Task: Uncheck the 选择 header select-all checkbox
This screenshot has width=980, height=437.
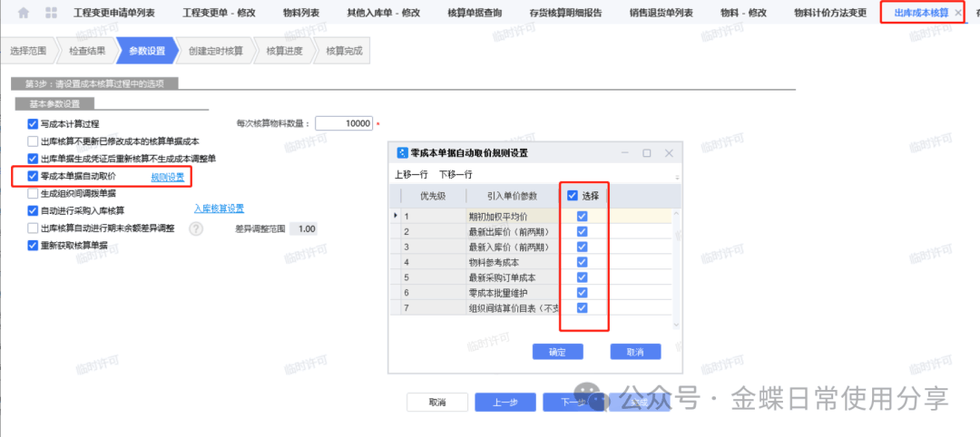Action: 572,196
